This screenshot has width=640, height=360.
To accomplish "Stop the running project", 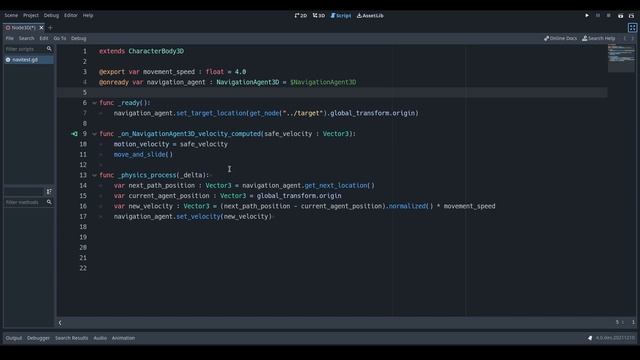I will (x=609, y=16).
